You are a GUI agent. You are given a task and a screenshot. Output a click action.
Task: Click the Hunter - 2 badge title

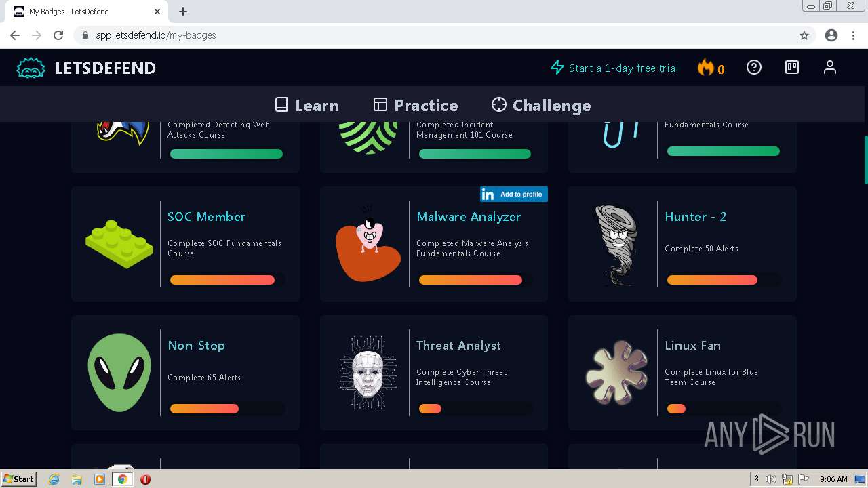[x=695, y=217]
